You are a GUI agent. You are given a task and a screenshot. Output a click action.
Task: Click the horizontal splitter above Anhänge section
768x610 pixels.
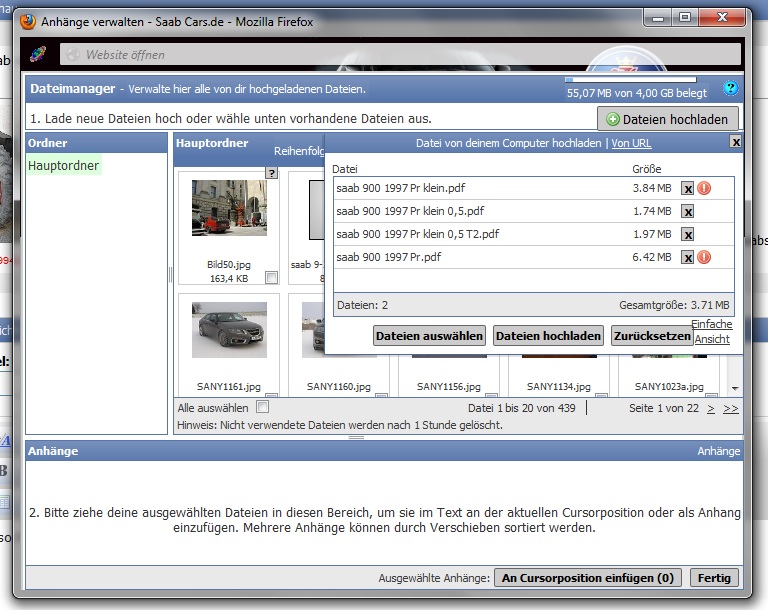pos(356,437)
